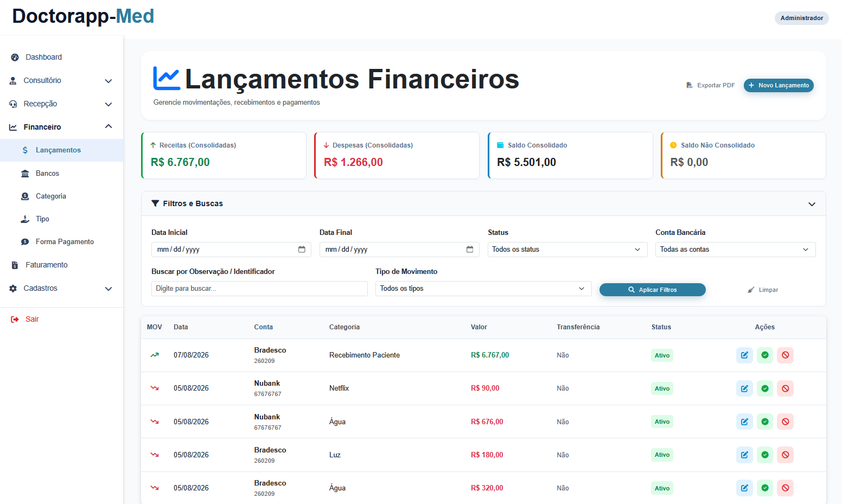Confirm the Netflix R$ 90,00 entry

765,388
